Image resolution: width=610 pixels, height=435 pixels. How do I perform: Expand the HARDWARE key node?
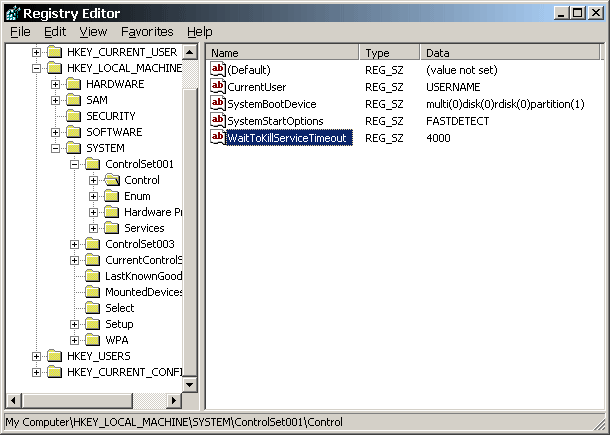[56, 84]
